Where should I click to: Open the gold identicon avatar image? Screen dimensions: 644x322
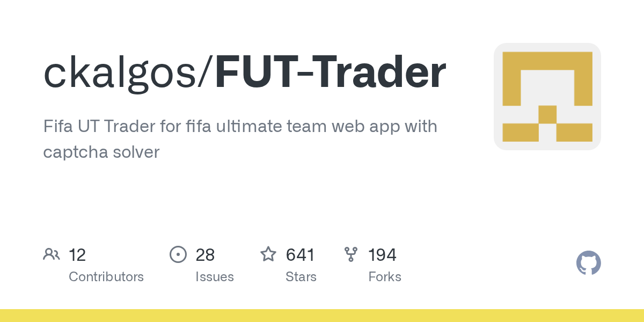tap(547, 97)
